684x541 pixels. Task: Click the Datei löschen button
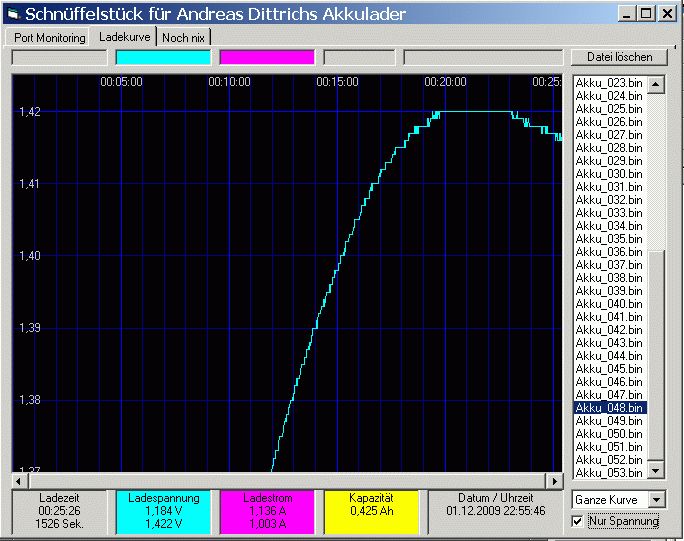(x=619, y=57)
